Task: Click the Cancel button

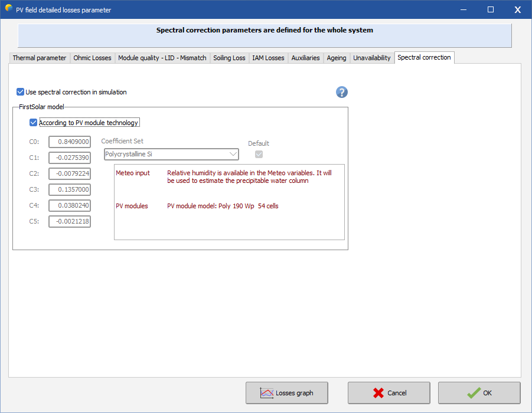Action: (x=389, y=393)
